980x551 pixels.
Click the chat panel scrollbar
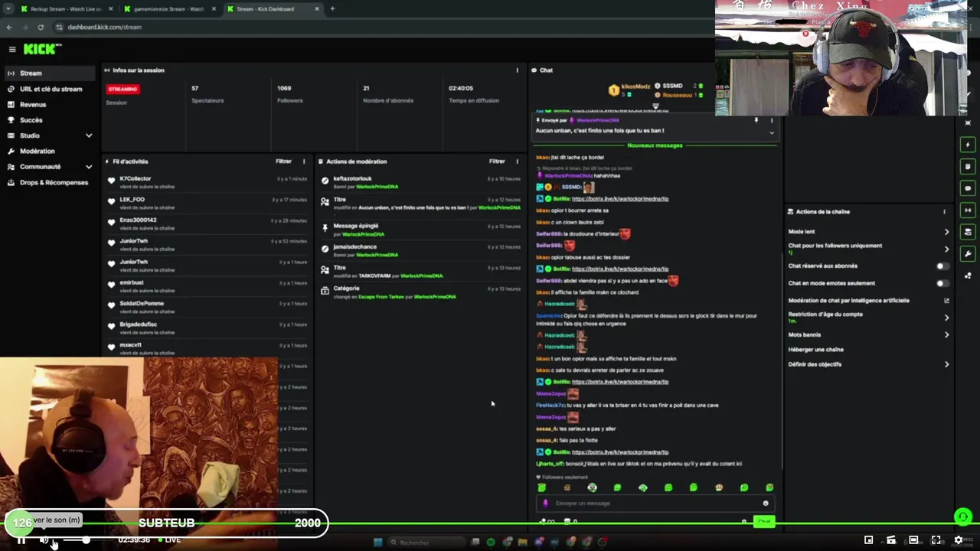(781, 360)
